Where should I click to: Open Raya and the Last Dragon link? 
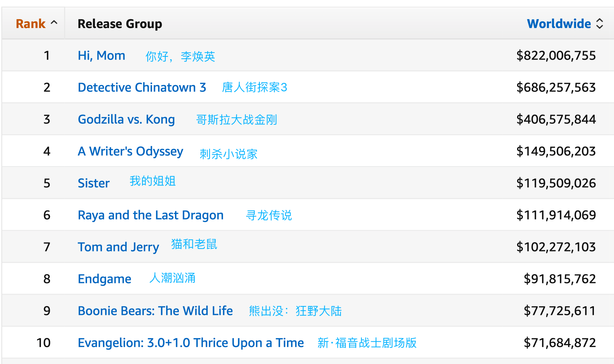pos(150,215)
